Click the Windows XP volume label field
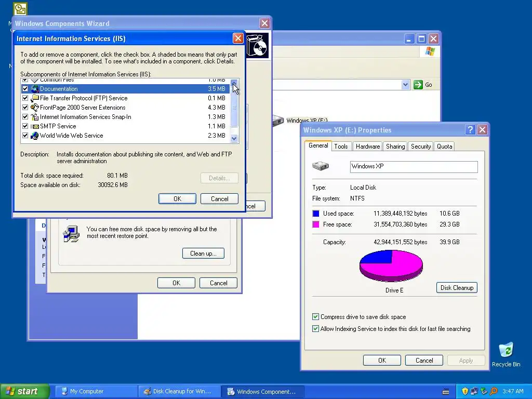Screen dimensions: 532x399 pos(414,167)
